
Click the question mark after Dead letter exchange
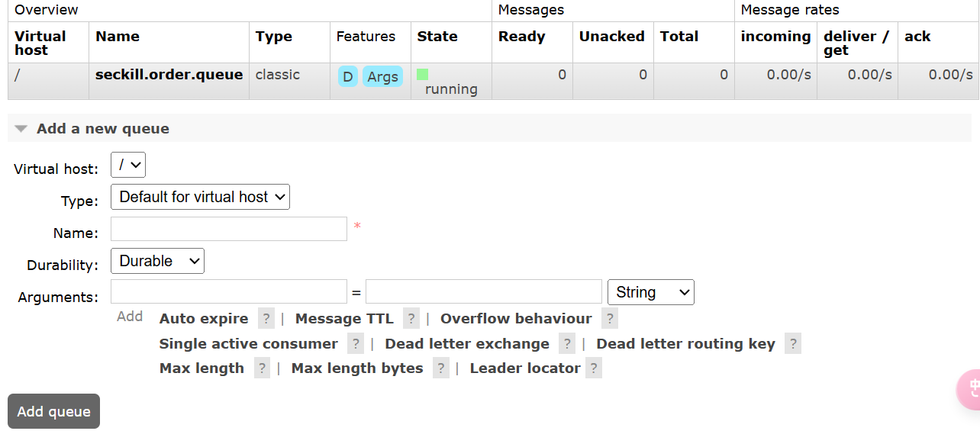click(x=567, y=344)
